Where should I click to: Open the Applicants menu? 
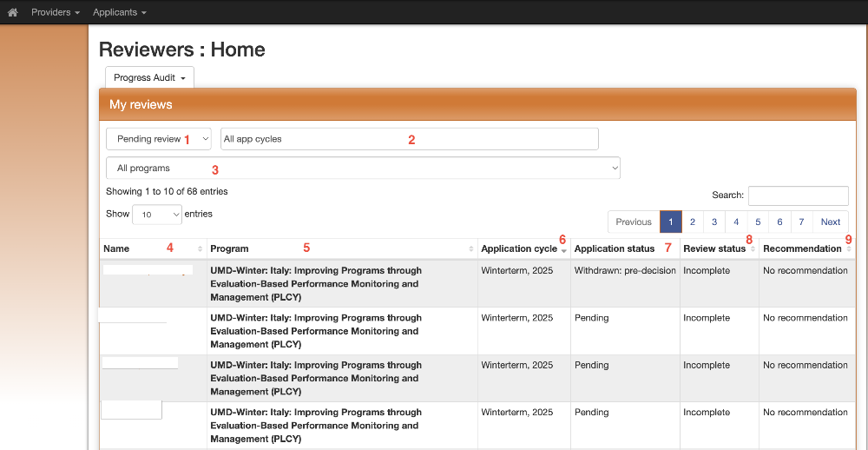point(119,12)
